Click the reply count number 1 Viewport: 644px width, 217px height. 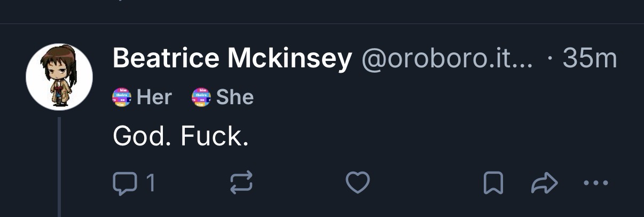click(151, 184)
